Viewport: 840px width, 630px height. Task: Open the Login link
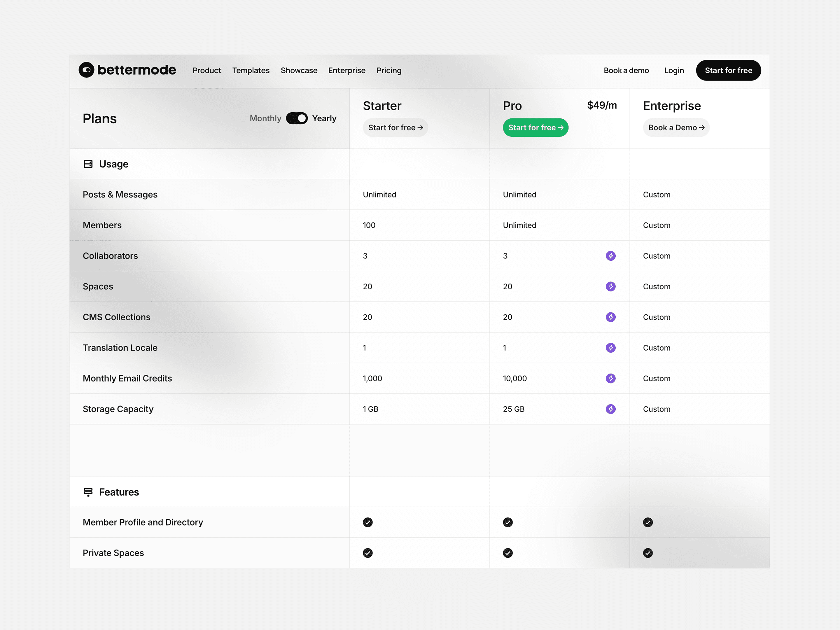[674, 71]
